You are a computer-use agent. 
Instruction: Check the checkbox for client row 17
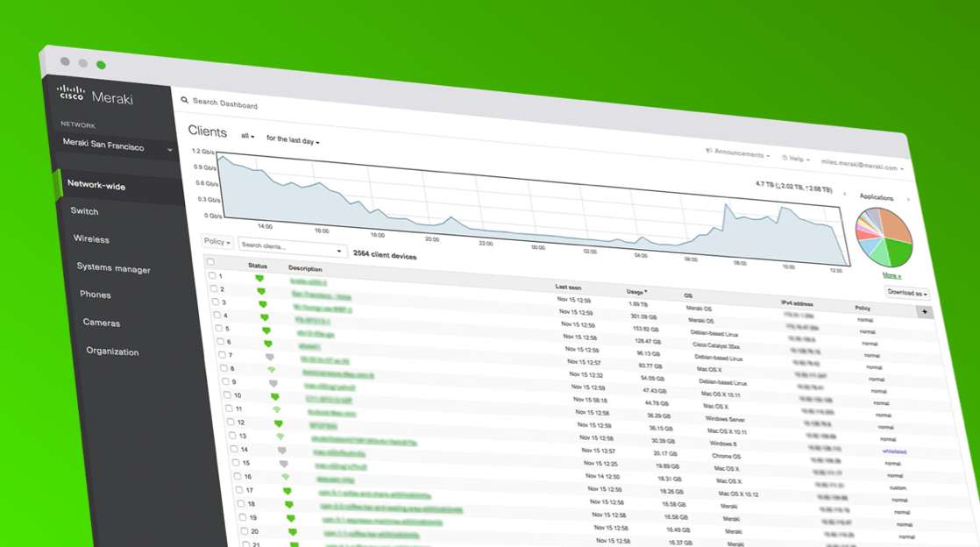coord(239,489)
